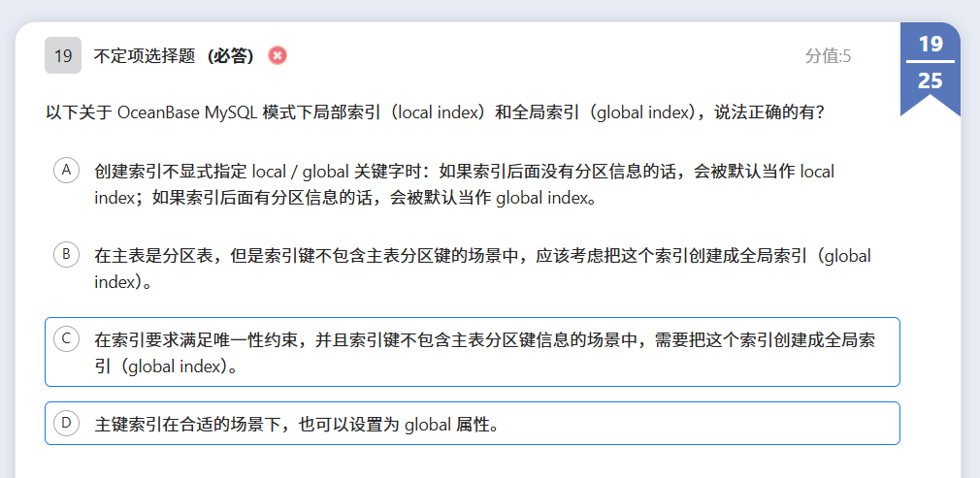Click the red wrong-answer X icon
The height and width of the screenshot is (478, 980).
click(278, 55)
